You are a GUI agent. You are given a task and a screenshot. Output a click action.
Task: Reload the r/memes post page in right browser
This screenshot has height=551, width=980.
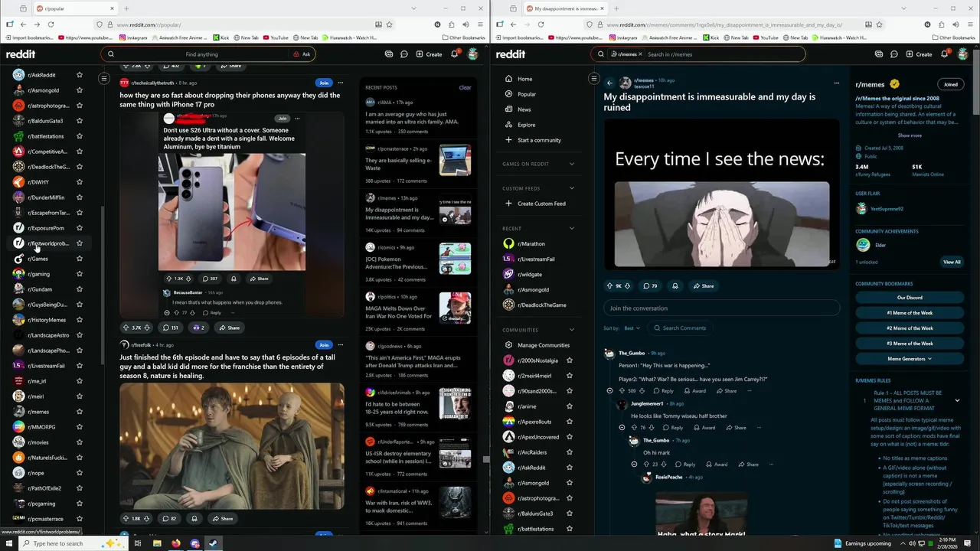(x=541, y=24)
